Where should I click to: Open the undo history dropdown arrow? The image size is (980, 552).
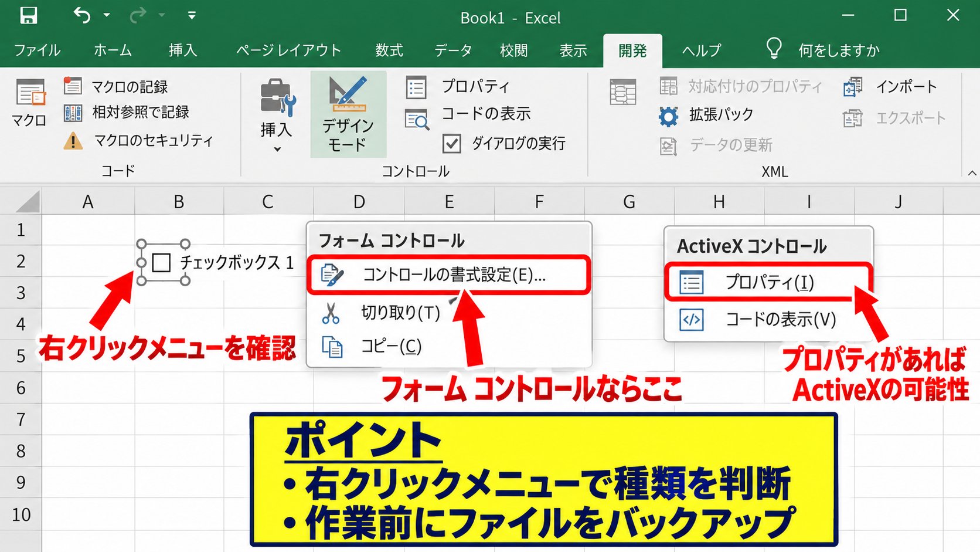[x=107, y=15]
